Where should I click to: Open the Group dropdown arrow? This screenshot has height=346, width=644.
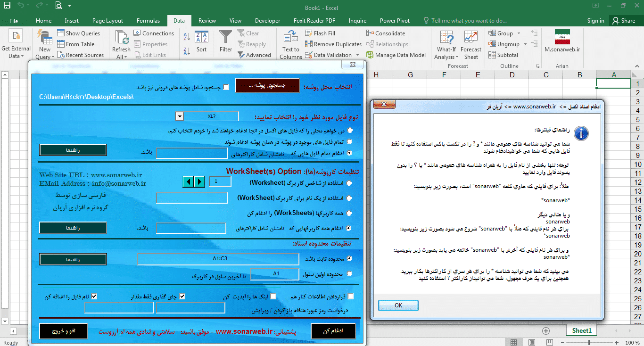tap(519, 33)
